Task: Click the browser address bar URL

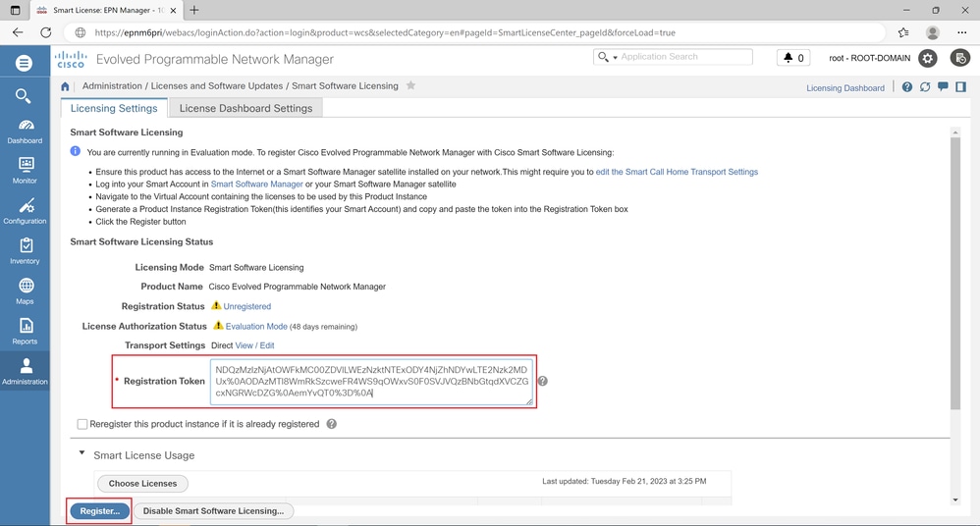Action: click(x=385, y=32)
